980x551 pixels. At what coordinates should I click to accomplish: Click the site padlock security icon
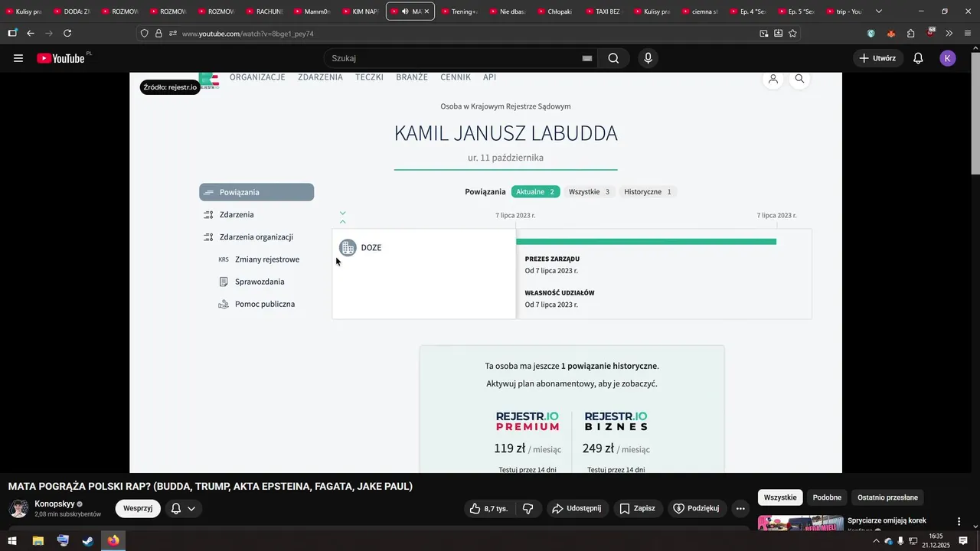(x=158, y=33)
